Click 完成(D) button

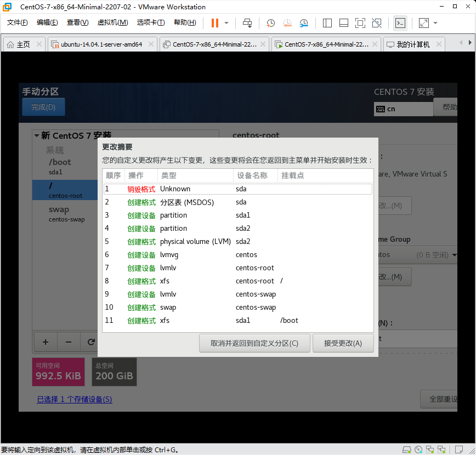click(x=43, y=107)
